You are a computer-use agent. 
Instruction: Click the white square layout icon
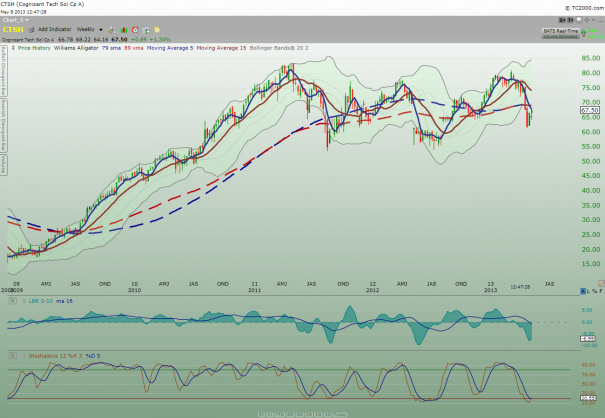coord(579,20)
